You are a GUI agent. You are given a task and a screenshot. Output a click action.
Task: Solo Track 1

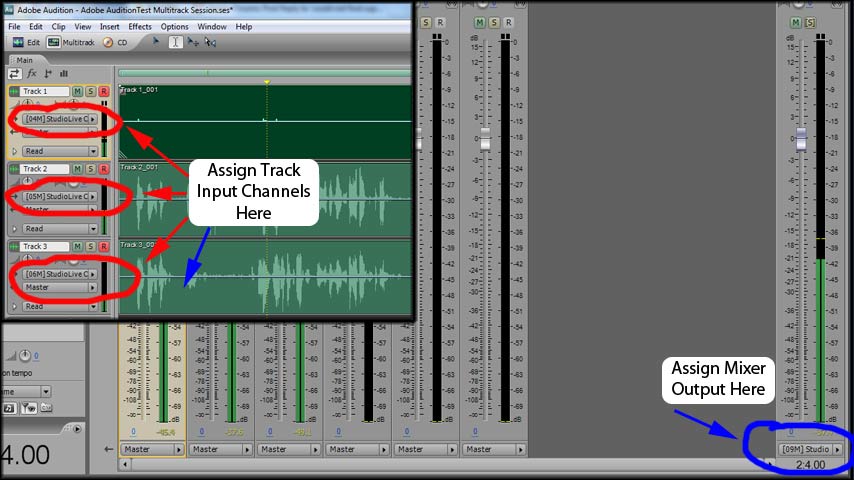click(90, 91)
